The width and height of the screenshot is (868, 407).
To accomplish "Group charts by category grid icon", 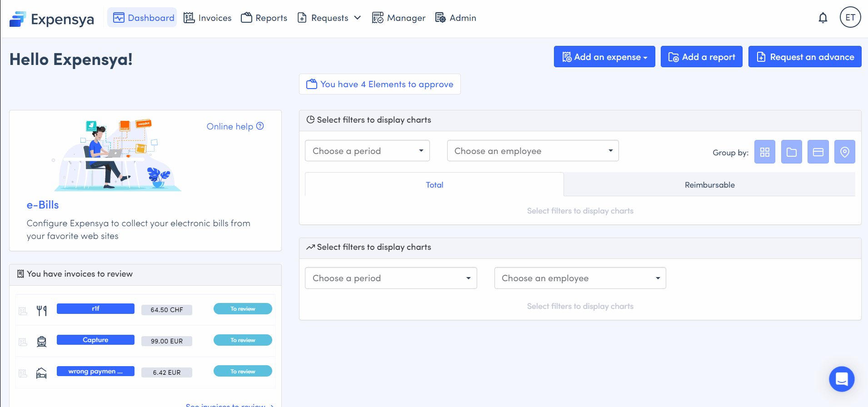I will [x=764, y=152].
